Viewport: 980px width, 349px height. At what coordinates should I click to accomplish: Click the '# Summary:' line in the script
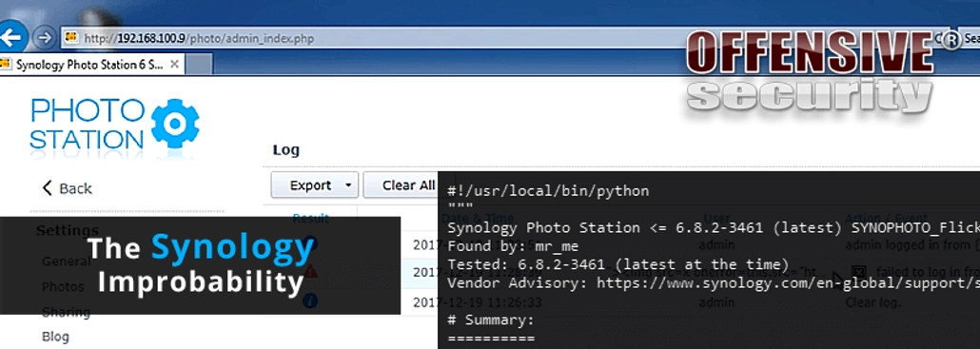tap(491, 320)
